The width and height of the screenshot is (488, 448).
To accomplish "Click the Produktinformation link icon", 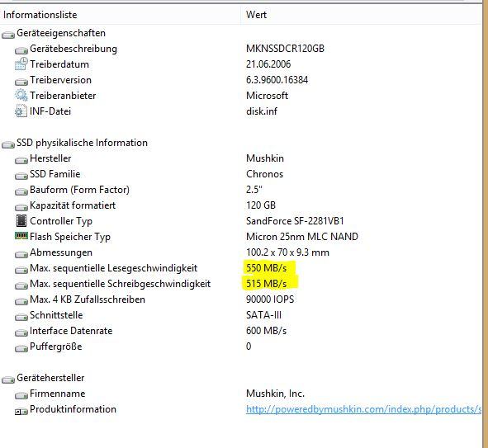I will 21,411.
